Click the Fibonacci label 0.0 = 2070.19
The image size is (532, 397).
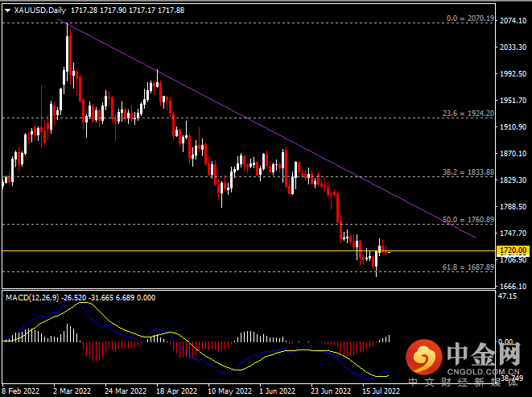point(470,19)
